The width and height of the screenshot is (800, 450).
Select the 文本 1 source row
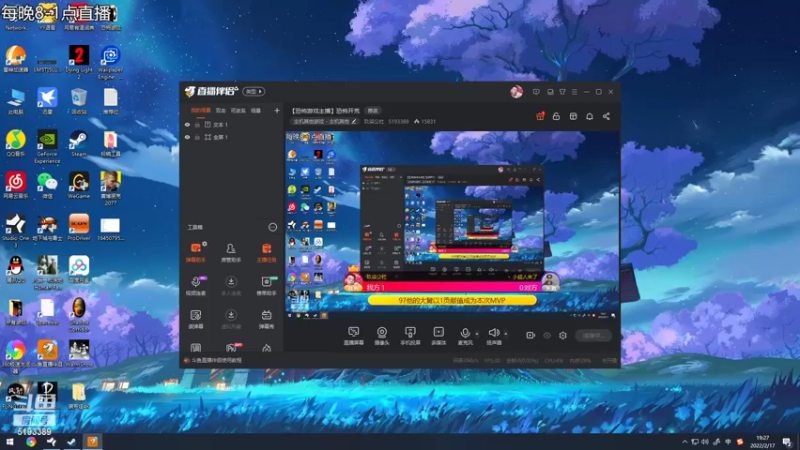(232, 124)
